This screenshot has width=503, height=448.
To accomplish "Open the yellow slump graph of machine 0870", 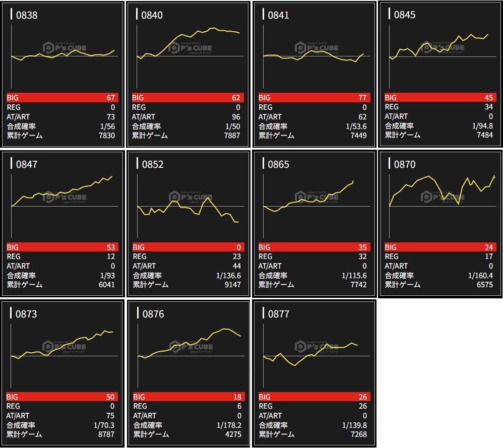I will click(x=442, y=191).
